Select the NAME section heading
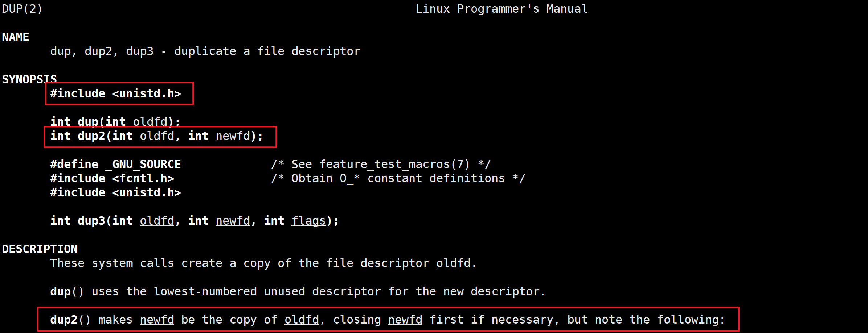 [x=16, y=37]
